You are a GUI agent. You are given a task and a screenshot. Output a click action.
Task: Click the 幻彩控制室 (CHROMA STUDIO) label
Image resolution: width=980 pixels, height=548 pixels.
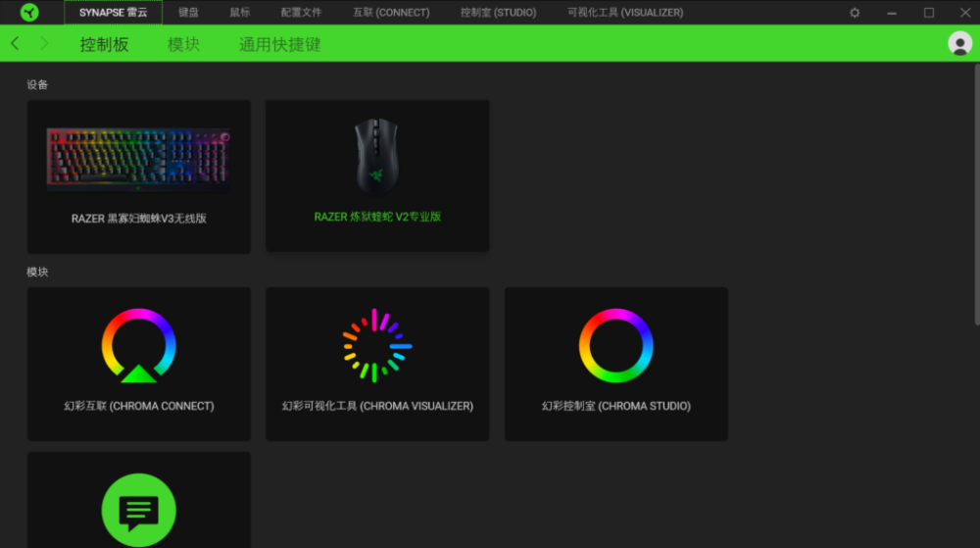(616, 406)
